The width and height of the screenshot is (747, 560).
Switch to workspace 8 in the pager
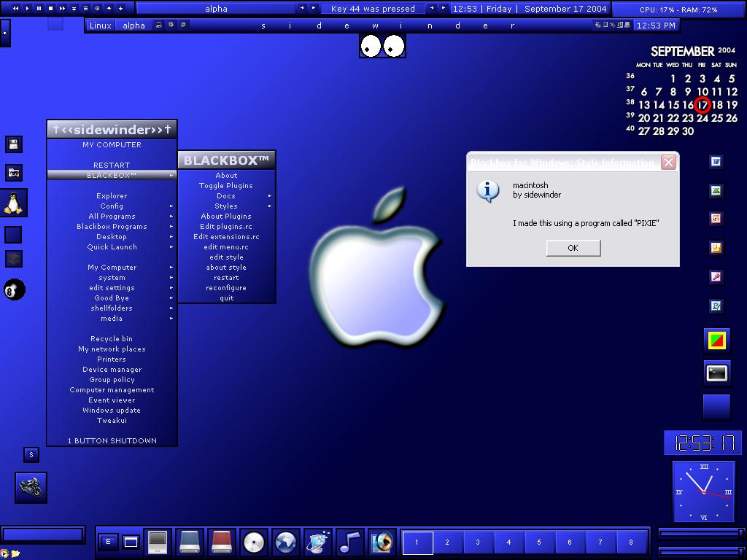click(x=631, y=542)
